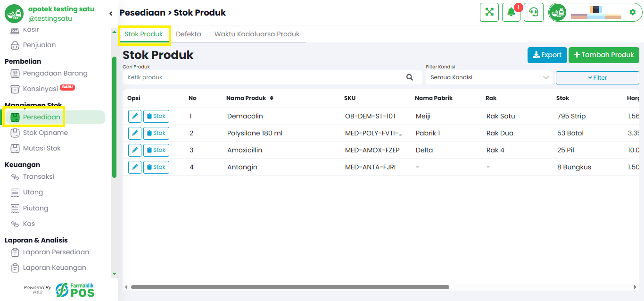Screen dimensions: 644x301
Task: Select Persediaan in sidebar
Action: coord(41,117)
